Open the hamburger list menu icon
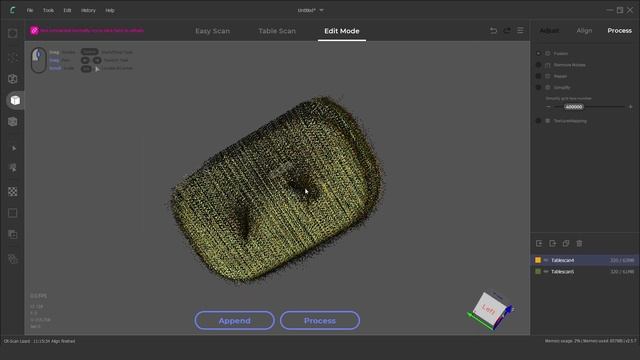 [520, 31]
